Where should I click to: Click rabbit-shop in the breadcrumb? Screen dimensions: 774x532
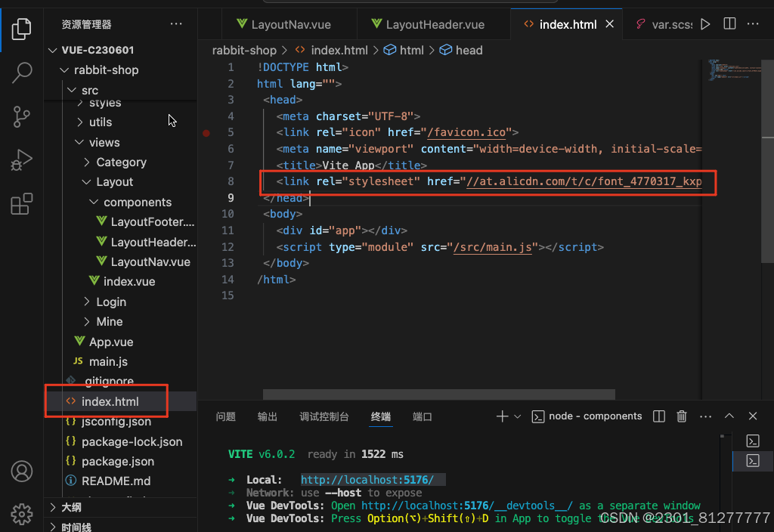[x=244, y=50]
